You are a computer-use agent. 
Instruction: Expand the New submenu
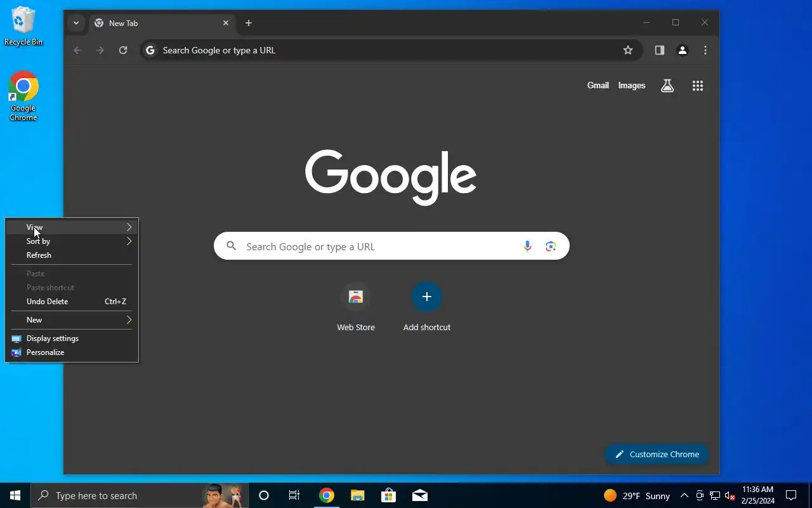click(72, 320)
